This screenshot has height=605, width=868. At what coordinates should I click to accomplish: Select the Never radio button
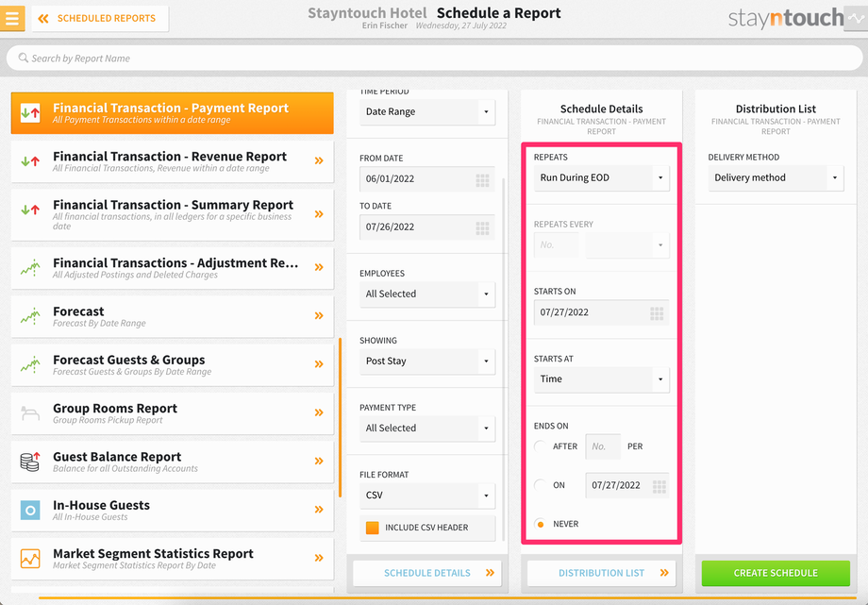[541, 524]
